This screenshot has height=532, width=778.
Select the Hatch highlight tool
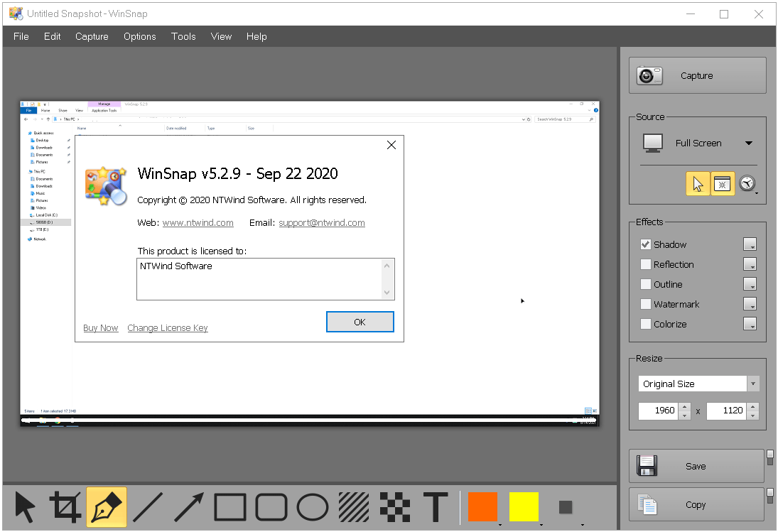pos(354,506)
